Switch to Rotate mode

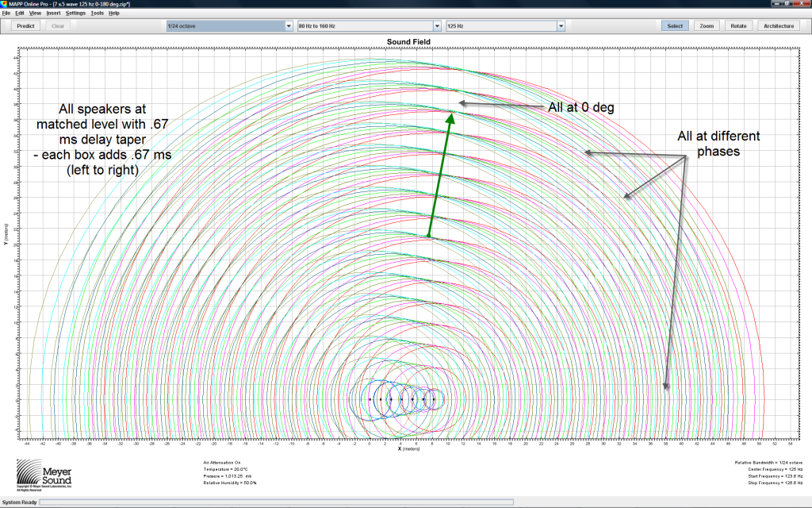pos(738,25)
